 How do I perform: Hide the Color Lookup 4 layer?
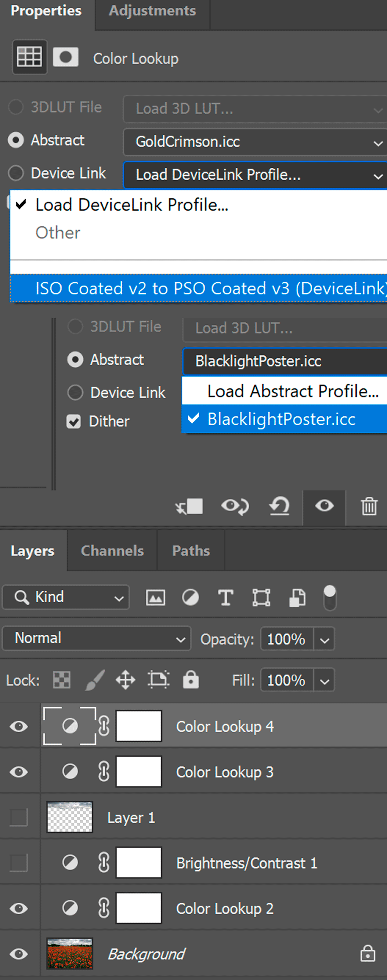19,726
